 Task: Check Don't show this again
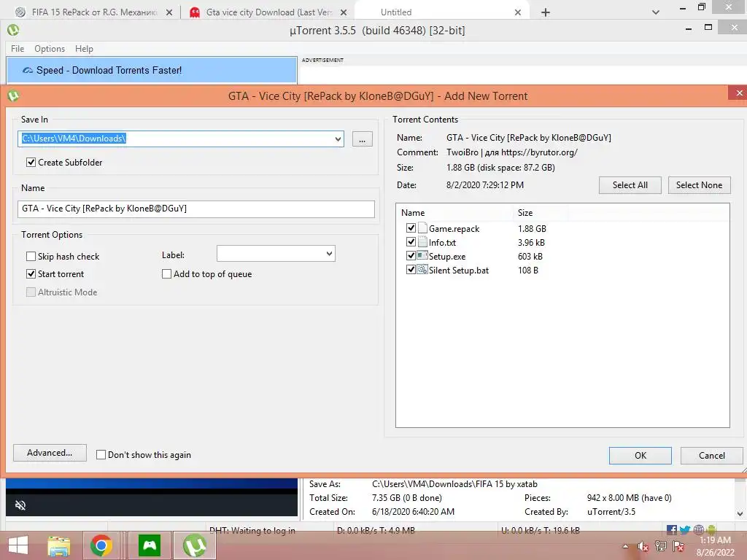pos(101,455)
